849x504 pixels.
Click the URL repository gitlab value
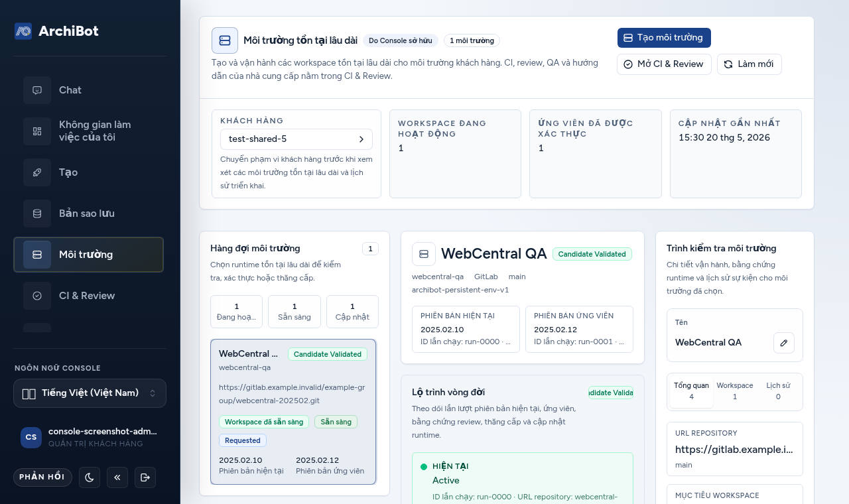coord(734,449)
